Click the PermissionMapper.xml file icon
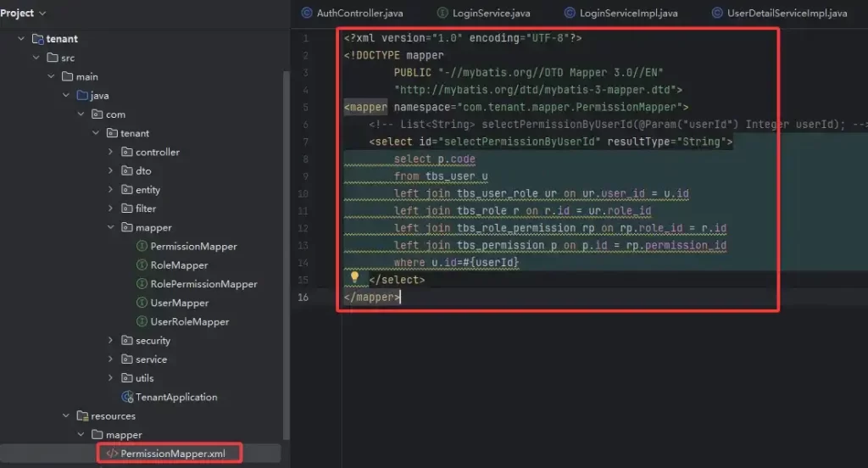The width and height of the screenshot is (868, 468). 110,454
